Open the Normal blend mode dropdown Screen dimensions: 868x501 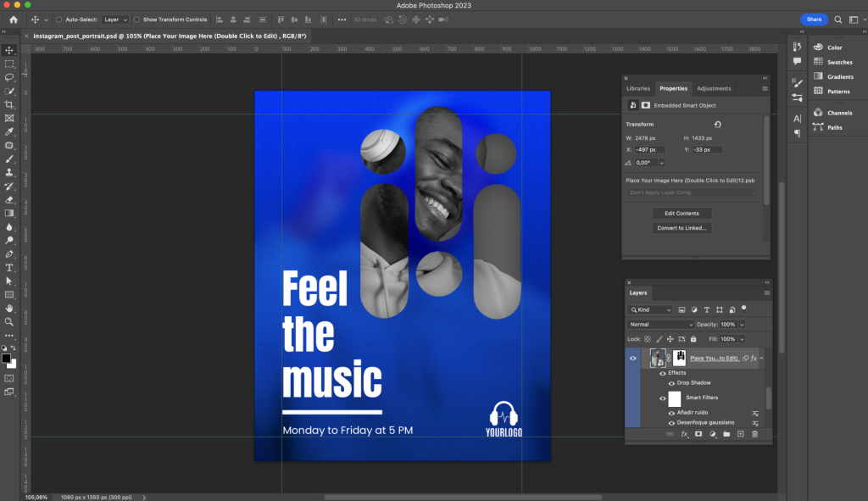click(x=661, y=325)
